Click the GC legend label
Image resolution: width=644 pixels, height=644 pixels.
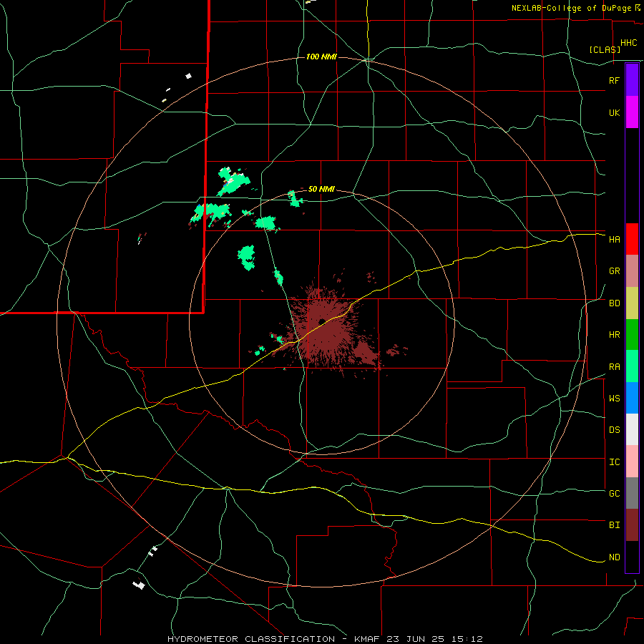[x=615, y=494]
